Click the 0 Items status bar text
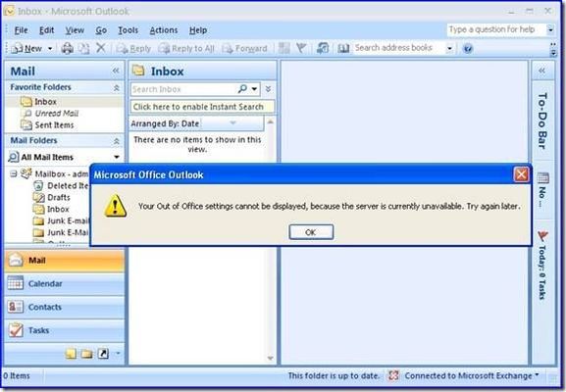Image resolution: width=566 pixels, height=392 pixels. (x=17, y=375)
